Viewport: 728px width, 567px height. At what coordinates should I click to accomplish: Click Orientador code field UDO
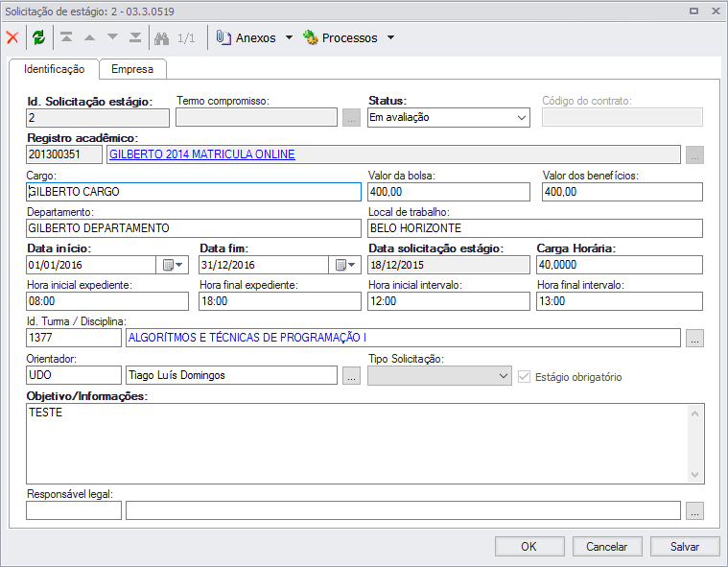[x=74, y=375]
